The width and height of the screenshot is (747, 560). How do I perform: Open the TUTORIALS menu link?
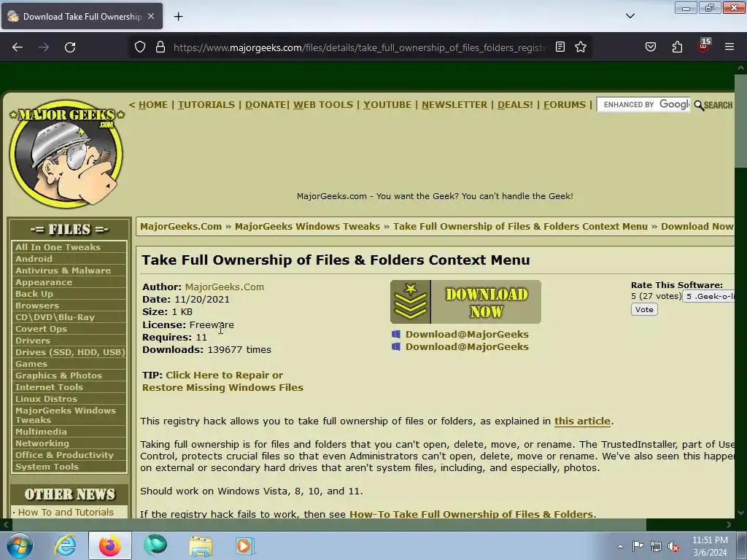206,105
